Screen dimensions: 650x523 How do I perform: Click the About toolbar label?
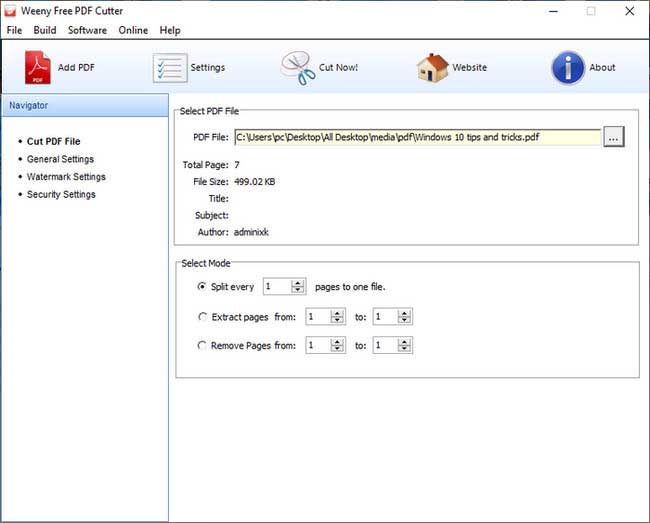[x=602, y=68]
